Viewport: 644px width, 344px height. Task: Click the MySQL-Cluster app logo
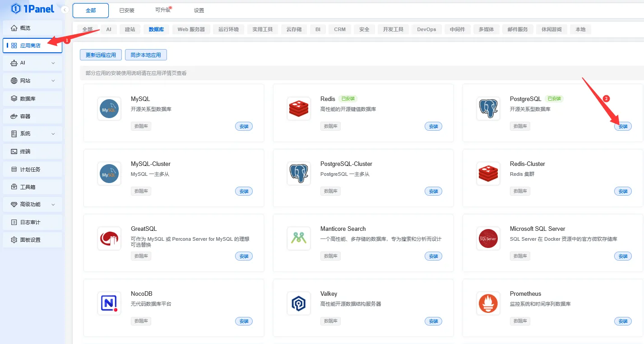coord(109,174)
